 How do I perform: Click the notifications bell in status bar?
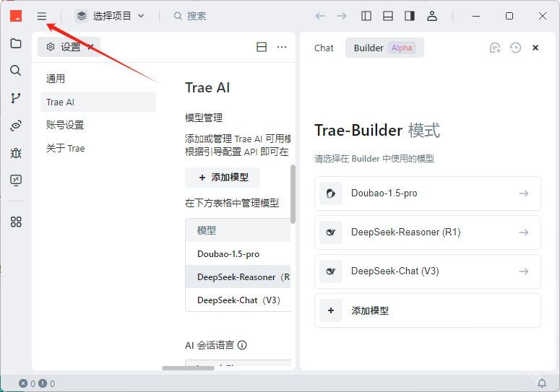(x=542, y=383)
